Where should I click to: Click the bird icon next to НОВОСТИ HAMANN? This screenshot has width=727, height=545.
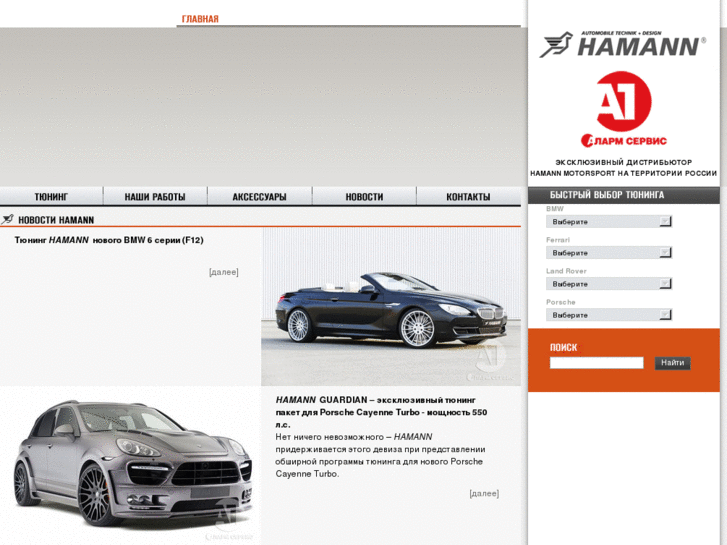click(7, 219)
